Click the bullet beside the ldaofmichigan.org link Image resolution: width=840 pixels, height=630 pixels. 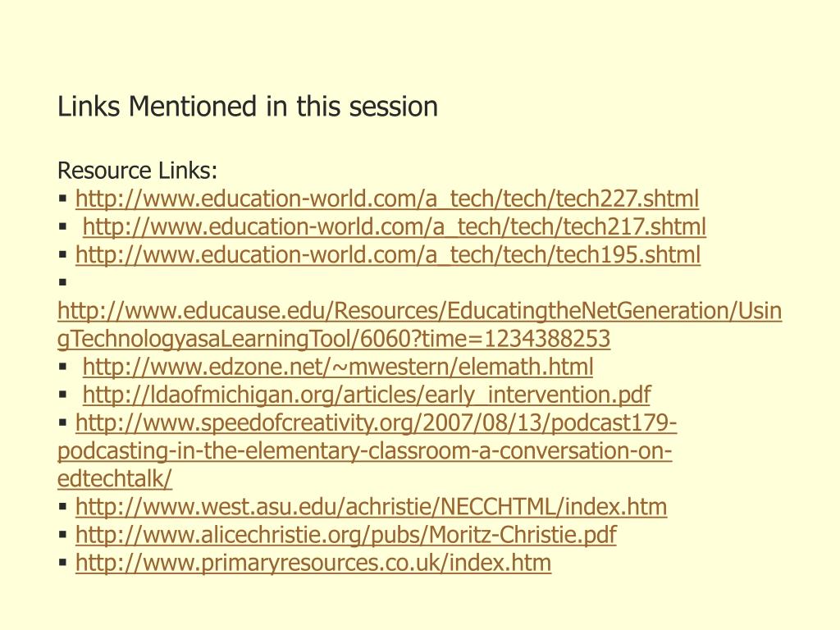62,395
